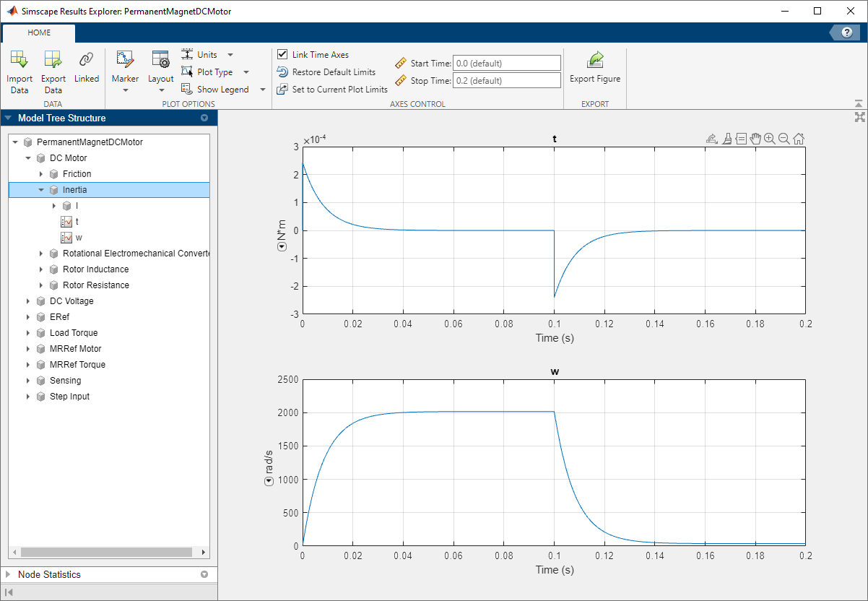The width and height of the screenshot is (868, 601).
Task: Click restore view home icon on plot
Action: [x=799, y=139]
